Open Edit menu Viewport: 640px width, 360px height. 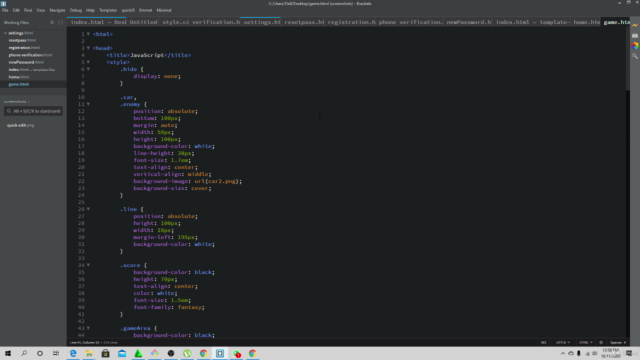pos(16,10)
